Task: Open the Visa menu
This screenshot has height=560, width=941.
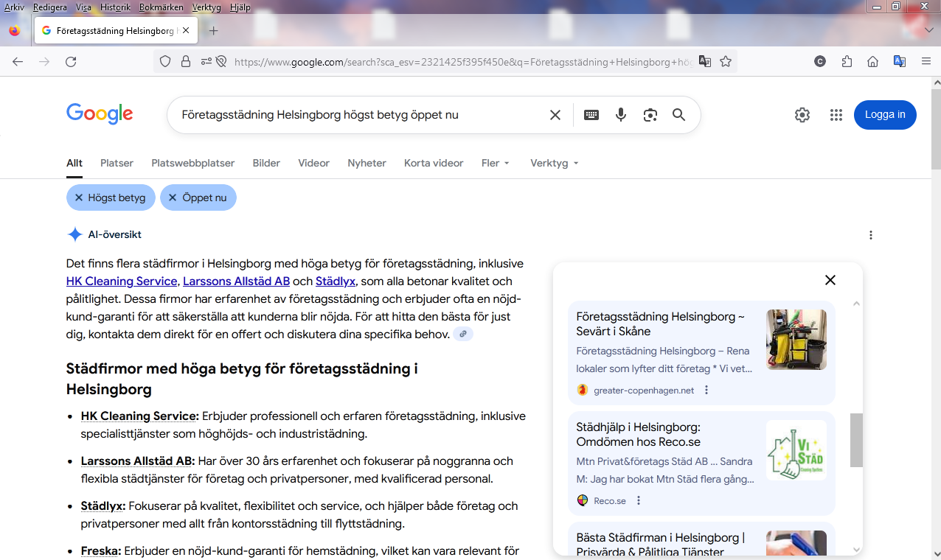Action: [x=83, y=7]
